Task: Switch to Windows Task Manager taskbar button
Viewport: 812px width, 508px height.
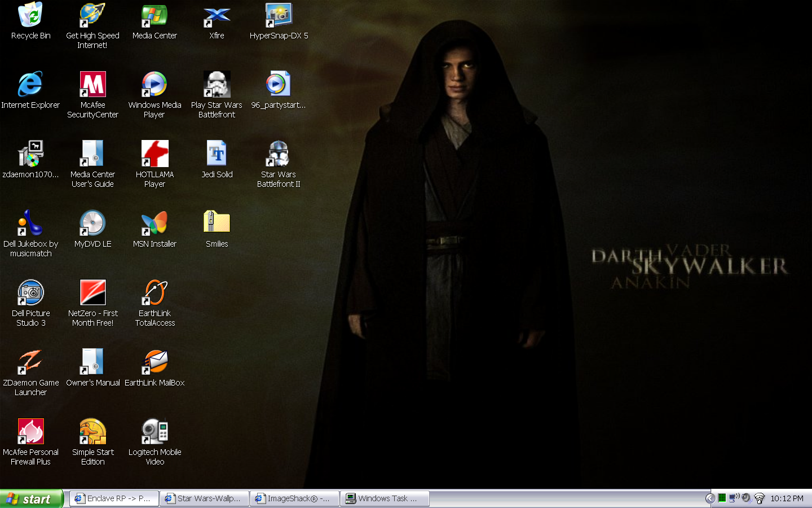Action: coord(385,498)
